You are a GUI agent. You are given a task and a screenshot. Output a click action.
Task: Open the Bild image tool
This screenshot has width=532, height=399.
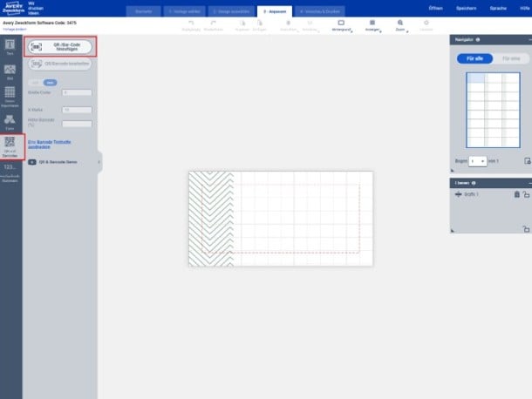pos(10,72)
